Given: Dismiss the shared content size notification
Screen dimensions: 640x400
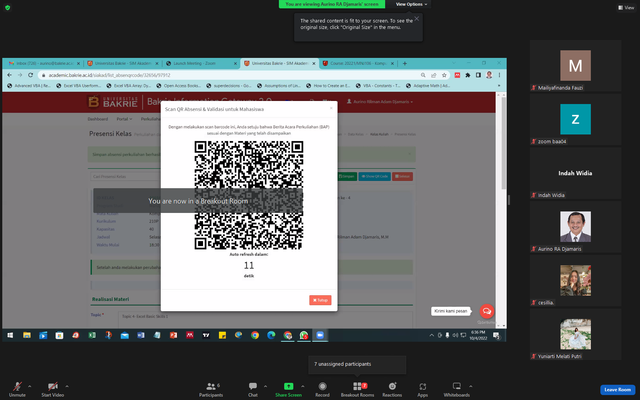Looking at the screenshot, I should pyautogui.click(x=416, y=18).
